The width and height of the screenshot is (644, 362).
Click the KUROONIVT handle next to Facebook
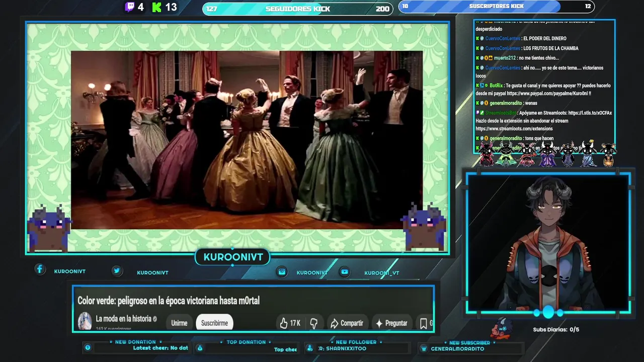click(70, 271)
